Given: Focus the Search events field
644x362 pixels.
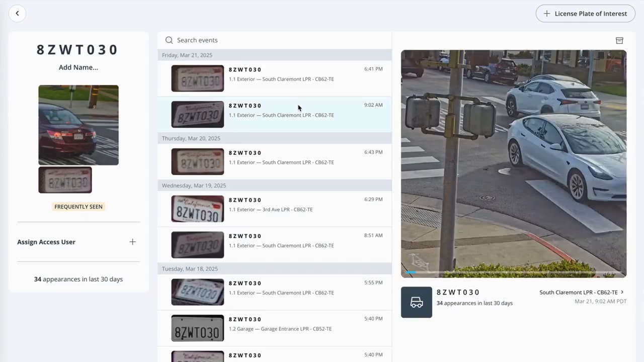Looking at the screenshot, I should click(x=275, y=40).
